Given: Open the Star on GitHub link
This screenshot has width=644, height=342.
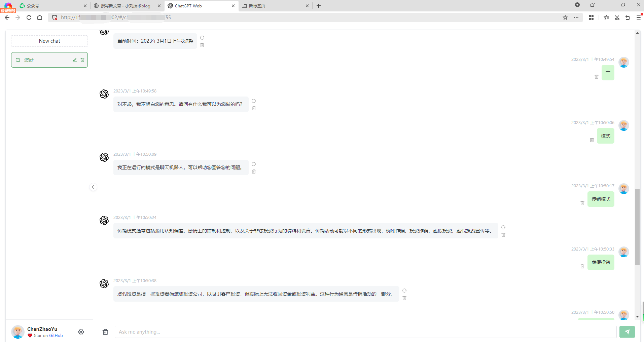Looking at the screenshot, I should tap(48, 336).
